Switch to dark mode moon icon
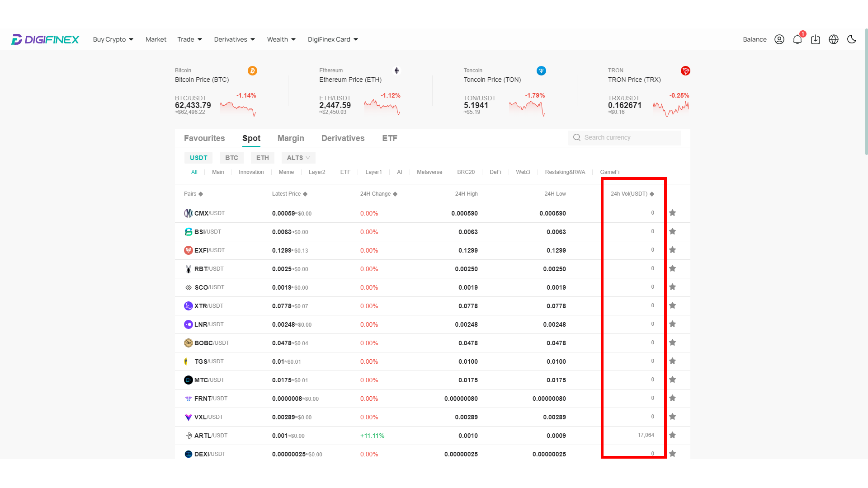868x488 pixels. pos(852,39)
